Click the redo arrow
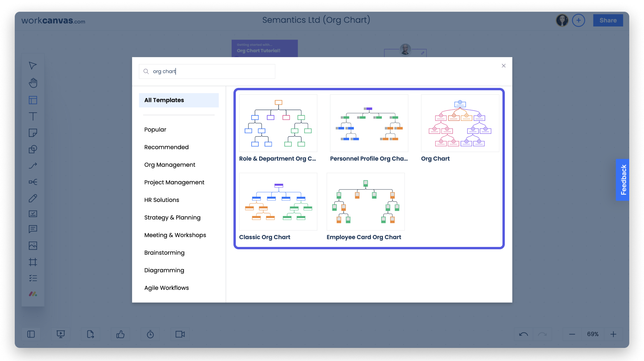 [542, 334]
